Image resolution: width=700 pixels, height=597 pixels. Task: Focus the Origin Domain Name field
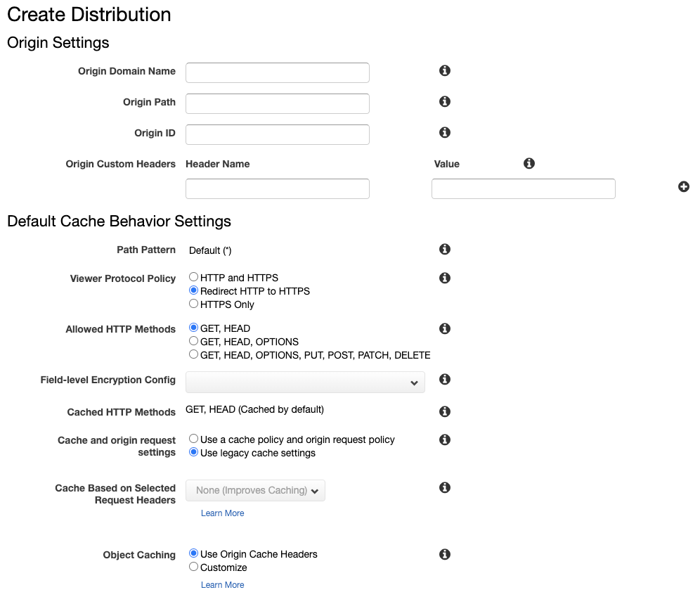(x=277, y=73)
